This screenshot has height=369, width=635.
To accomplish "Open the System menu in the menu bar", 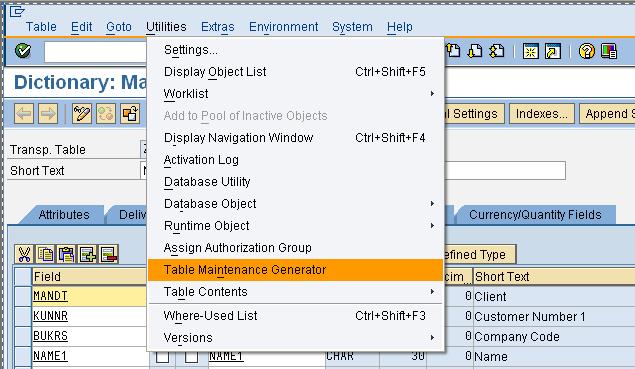I will click(352, 27).
